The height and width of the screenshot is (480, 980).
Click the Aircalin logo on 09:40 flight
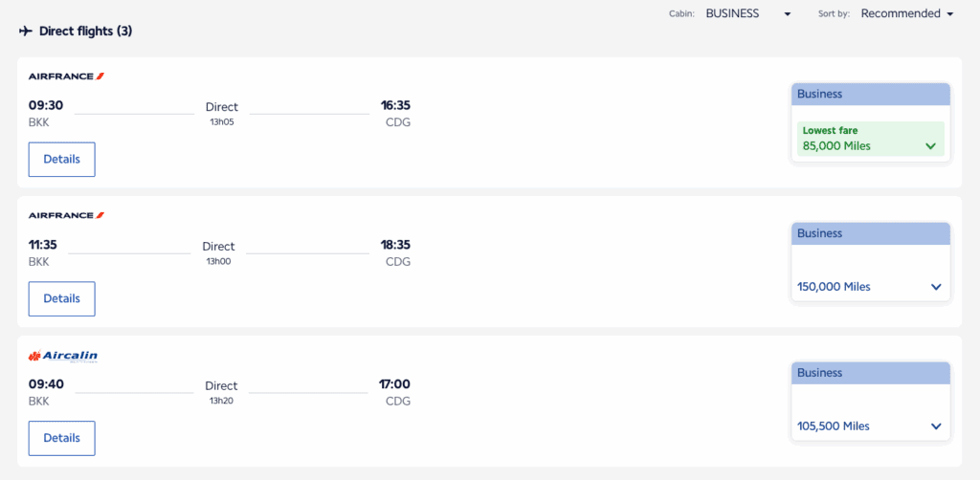click(63, 356)
